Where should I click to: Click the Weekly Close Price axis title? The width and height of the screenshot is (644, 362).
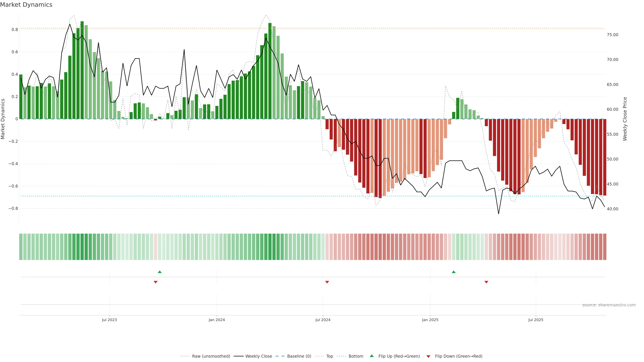[x=625, y=119]
